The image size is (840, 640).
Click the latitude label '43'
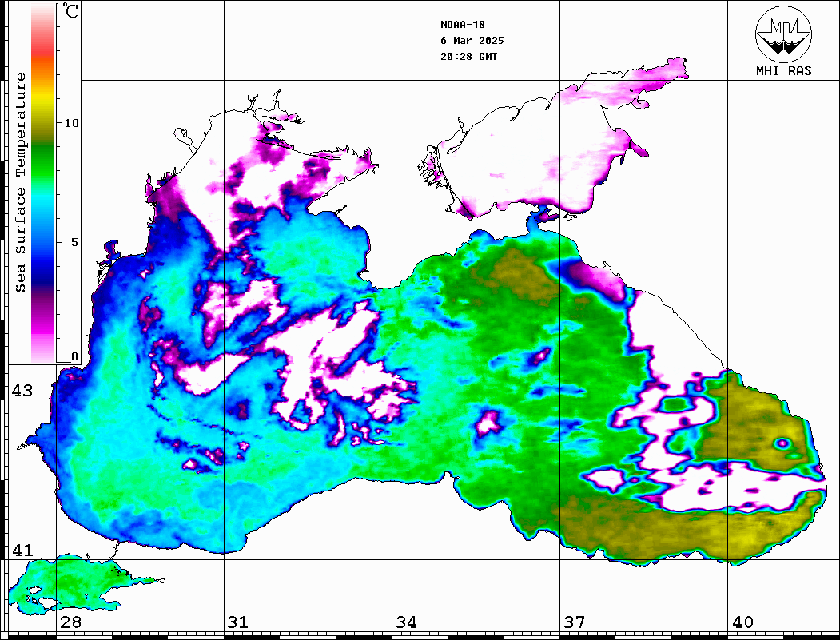(x=22, y=391)
